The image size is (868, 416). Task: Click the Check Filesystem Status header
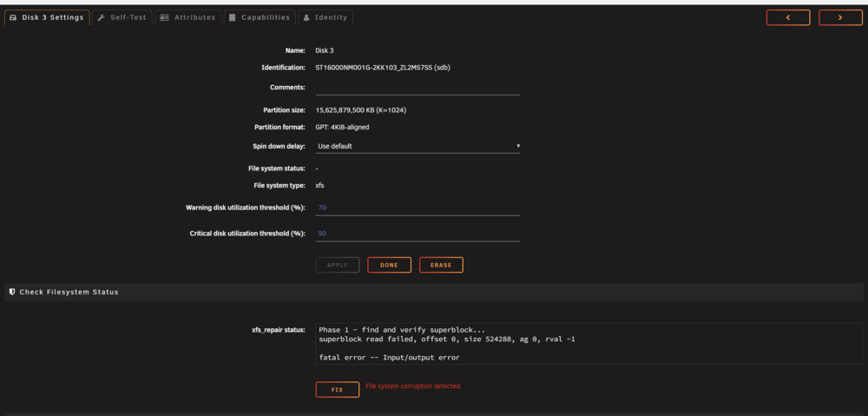434,292
